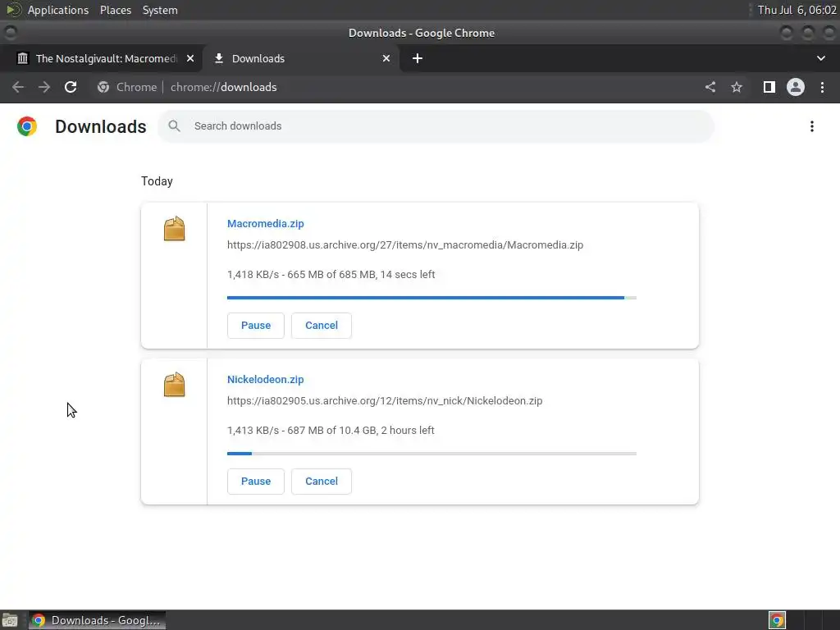This screenshot has height=630, width=840.
Task: Bookmark this tab with the star icon
Action: coord(737,87)
